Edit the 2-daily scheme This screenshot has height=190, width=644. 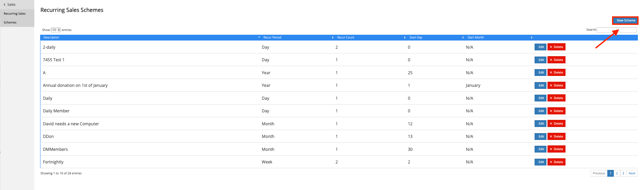(x=540, y=47)
